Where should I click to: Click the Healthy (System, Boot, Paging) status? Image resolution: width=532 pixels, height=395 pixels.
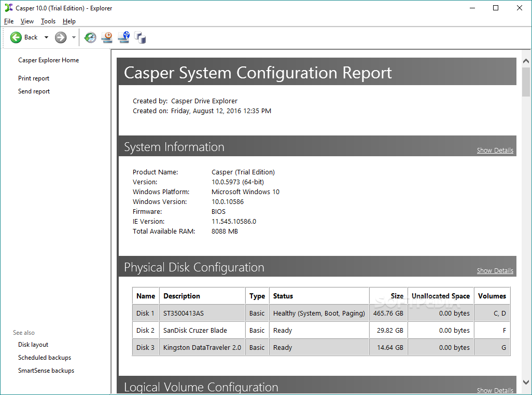pos(319,313)
